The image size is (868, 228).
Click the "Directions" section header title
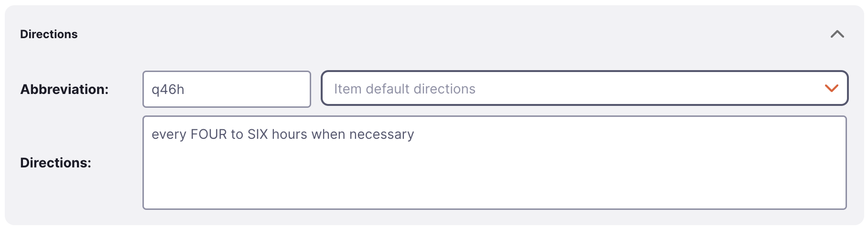[x=49, y=34]
